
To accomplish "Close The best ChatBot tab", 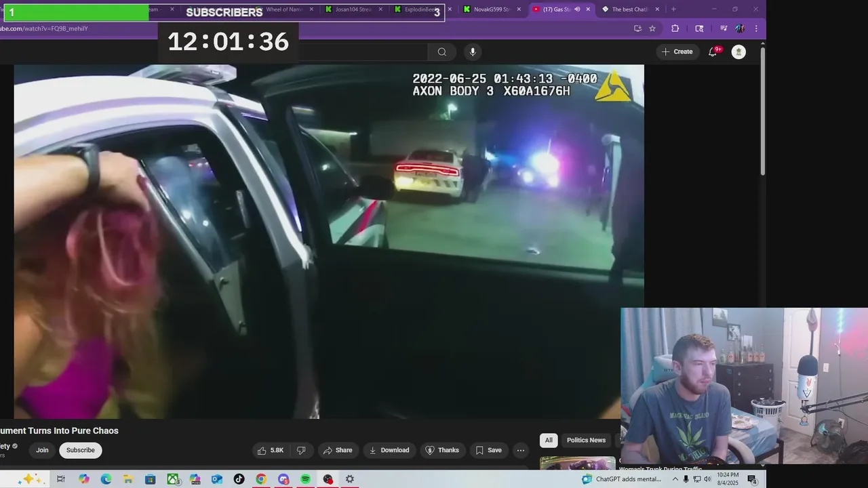I will pyautogui.click(x=657, y=9).
